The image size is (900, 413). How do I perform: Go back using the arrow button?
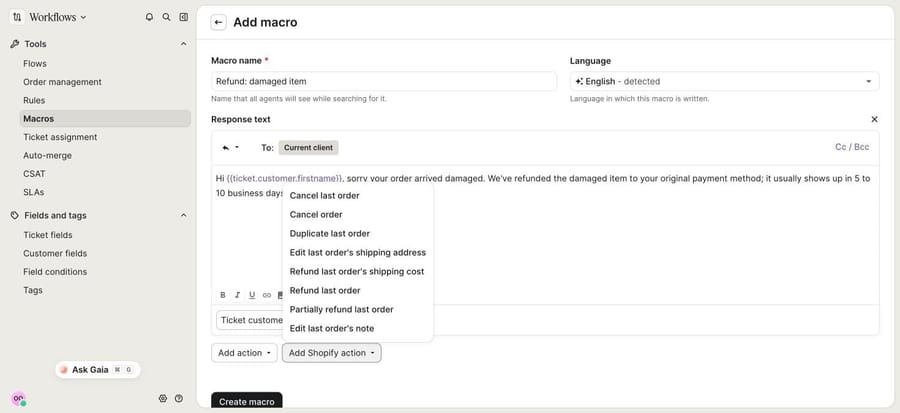(x=218, y=22)
